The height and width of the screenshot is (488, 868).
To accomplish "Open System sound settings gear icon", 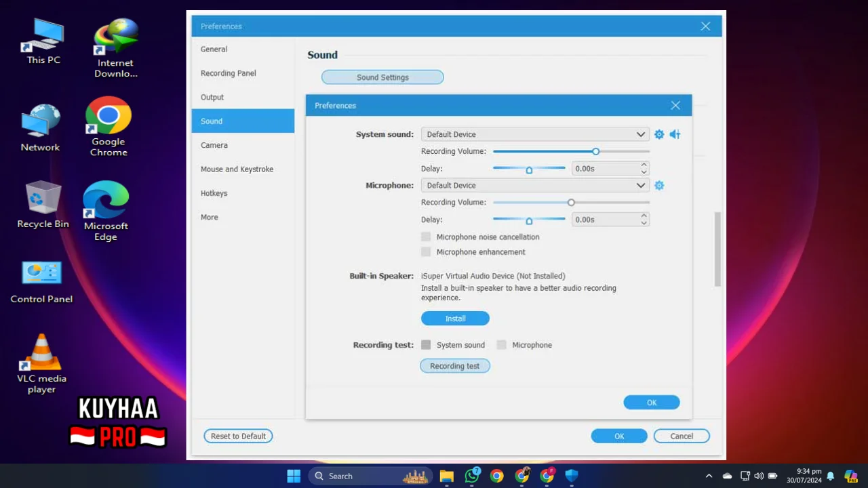I will click(x=659, y=134).
